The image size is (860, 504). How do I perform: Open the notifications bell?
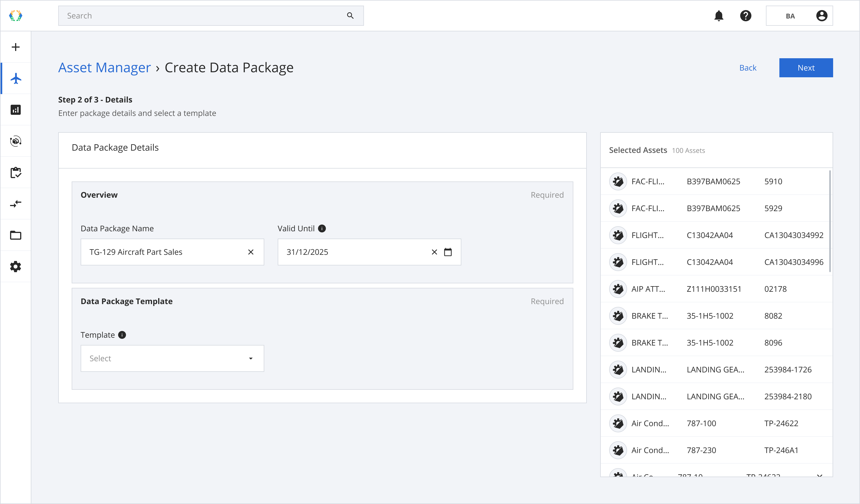(x=719, y=16)
